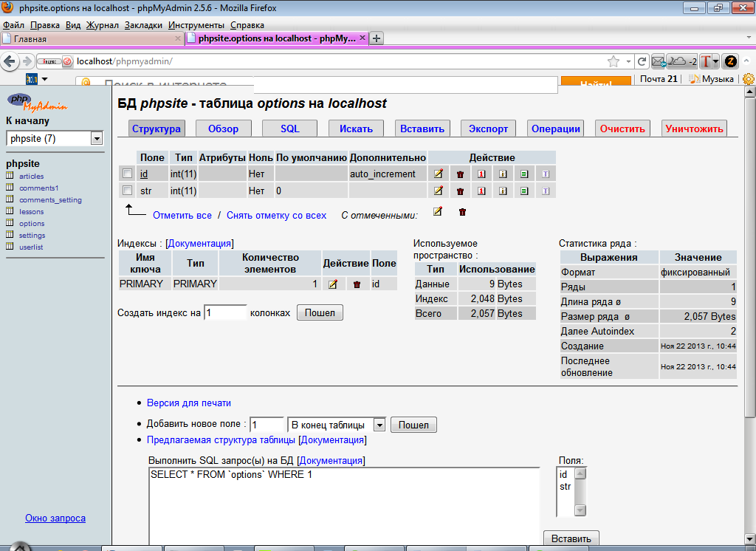
Task: Open the Структура tab
Action: 157,129
